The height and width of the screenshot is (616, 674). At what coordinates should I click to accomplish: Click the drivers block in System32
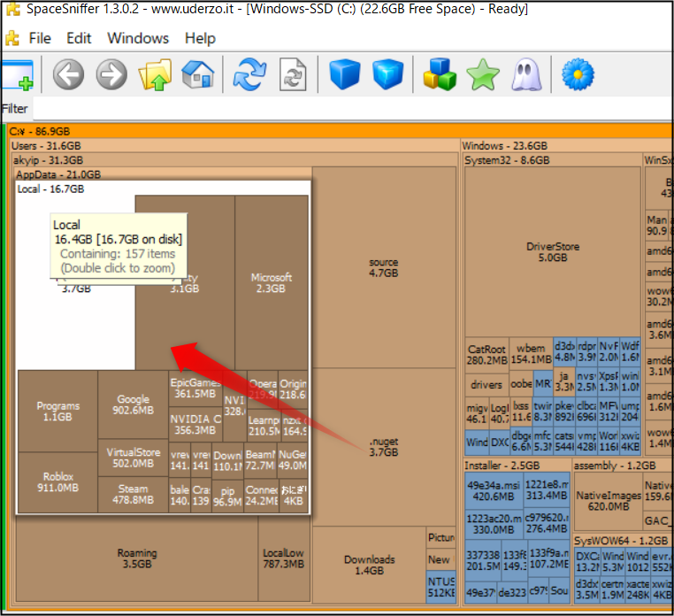[x=486, y=385]
